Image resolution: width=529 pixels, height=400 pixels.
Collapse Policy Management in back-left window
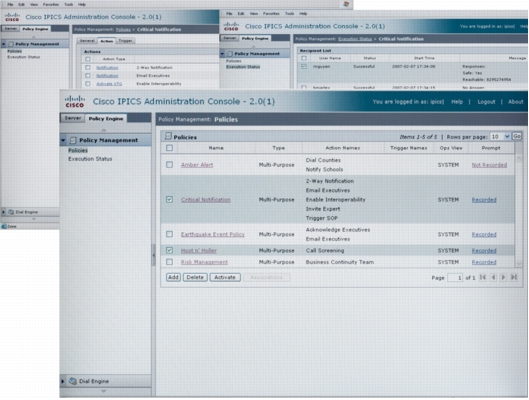click(3, 44)
